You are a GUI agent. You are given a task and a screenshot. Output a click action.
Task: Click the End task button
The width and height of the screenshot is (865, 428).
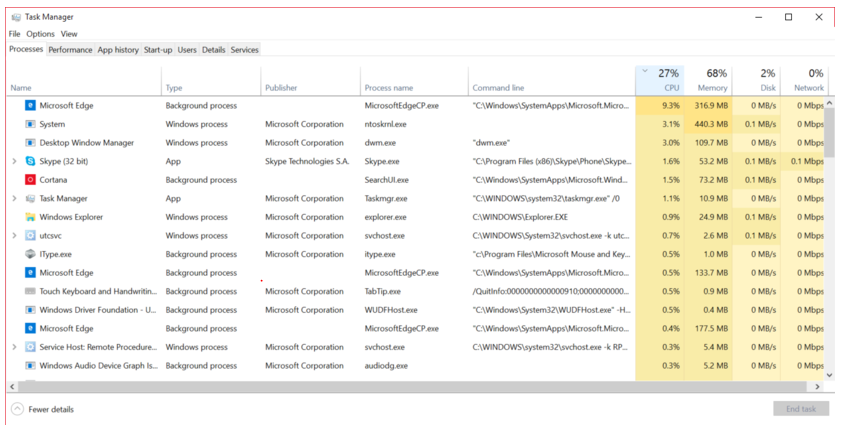[x=801, y=409]
